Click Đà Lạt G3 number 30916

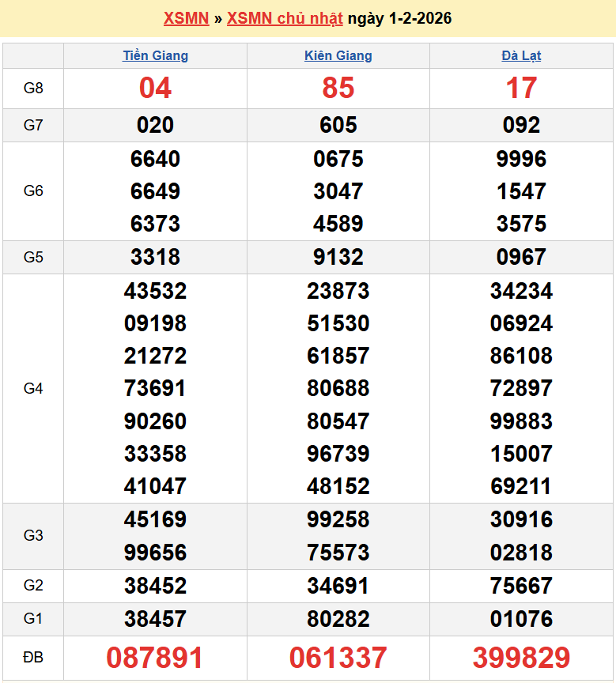coord(521,519)
